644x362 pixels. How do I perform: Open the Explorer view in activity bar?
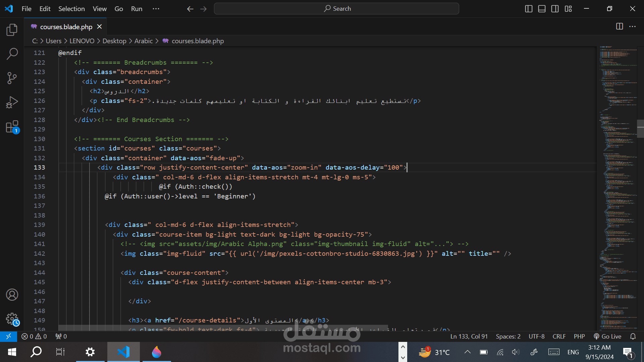(x=12, y=30)
